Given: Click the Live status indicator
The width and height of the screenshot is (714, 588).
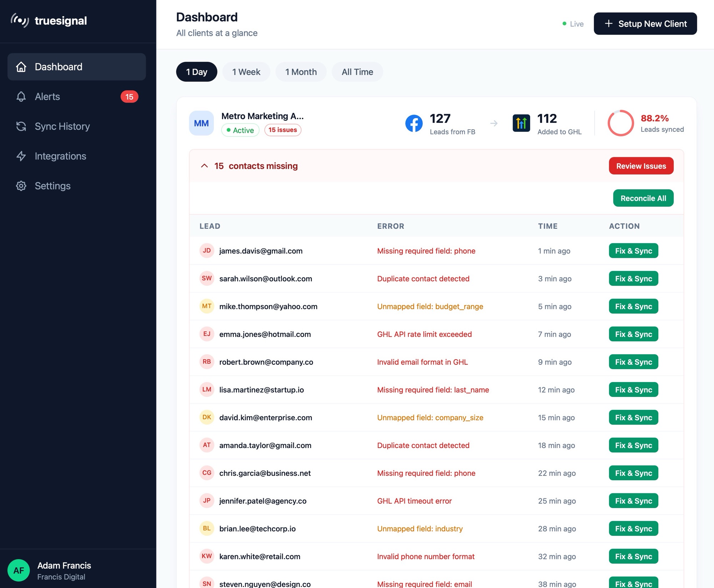Looking at the screenshot, I should 573,24.
